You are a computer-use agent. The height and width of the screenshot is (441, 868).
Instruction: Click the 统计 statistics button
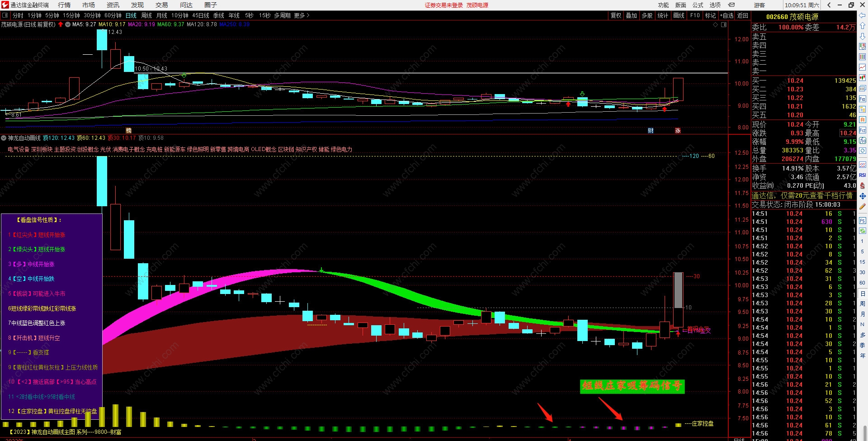[x=663, y=15]
